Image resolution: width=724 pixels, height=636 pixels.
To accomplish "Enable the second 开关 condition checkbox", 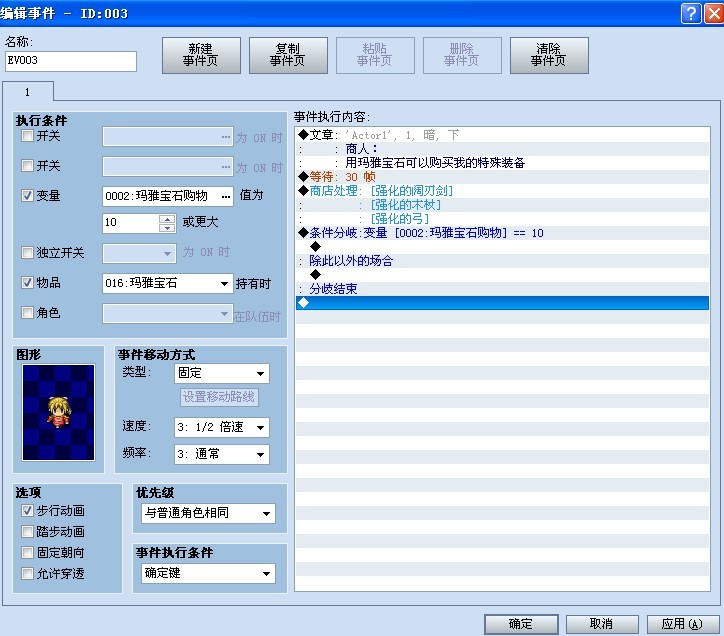I will point(27,165).
